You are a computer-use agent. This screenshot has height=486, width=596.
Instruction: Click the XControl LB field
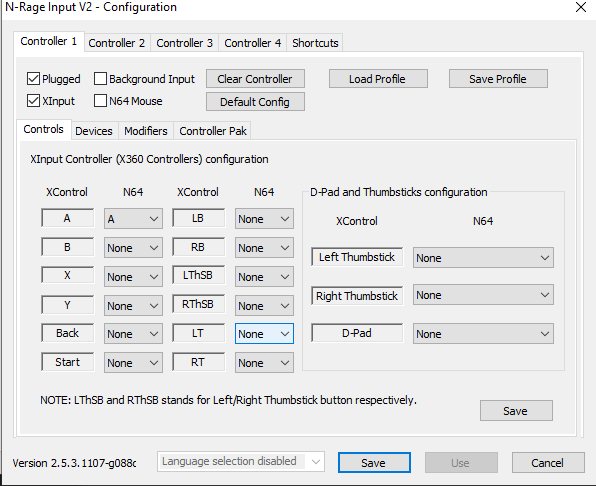tap(198, 218)
